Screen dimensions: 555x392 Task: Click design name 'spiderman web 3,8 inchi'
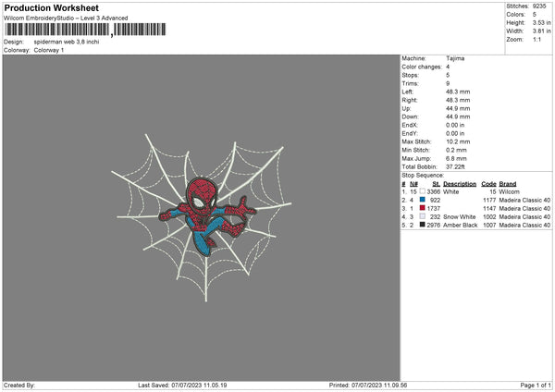coord(67,42)
